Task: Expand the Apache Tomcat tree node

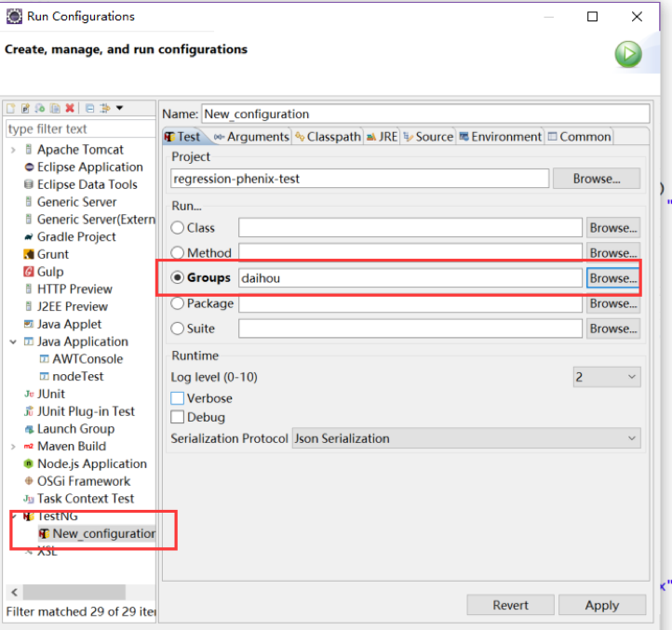Action: coord(13,150)
